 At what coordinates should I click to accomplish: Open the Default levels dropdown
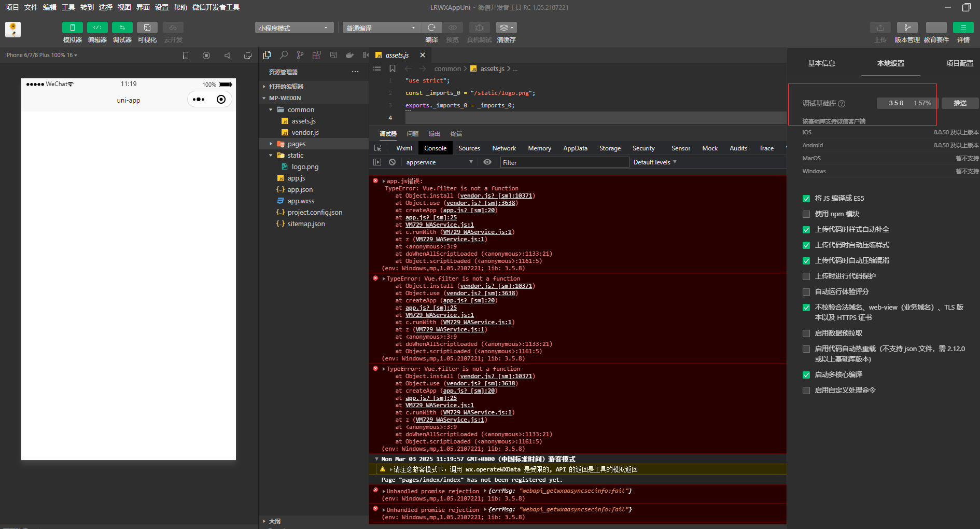click(655, 162)
